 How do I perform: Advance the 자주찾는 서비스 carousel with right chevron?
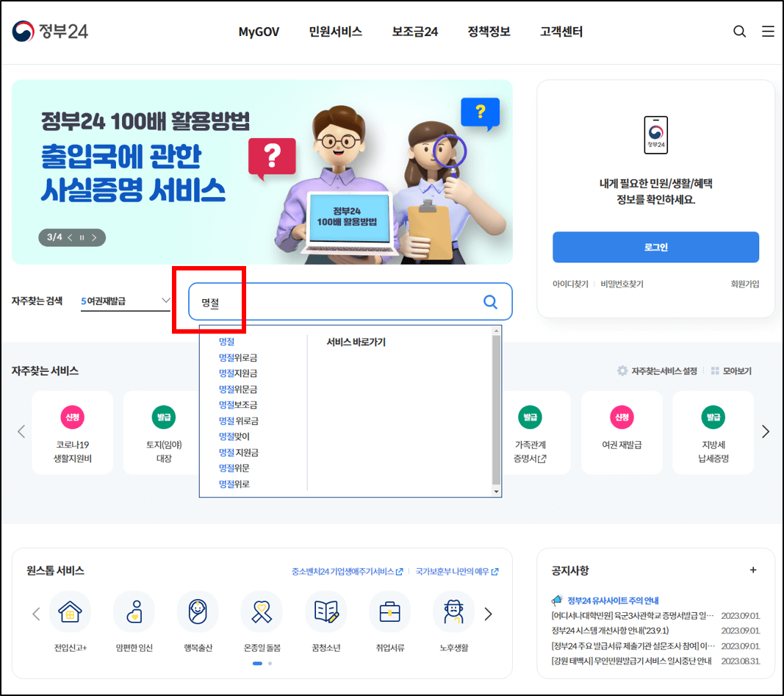(x=766, y=432)
